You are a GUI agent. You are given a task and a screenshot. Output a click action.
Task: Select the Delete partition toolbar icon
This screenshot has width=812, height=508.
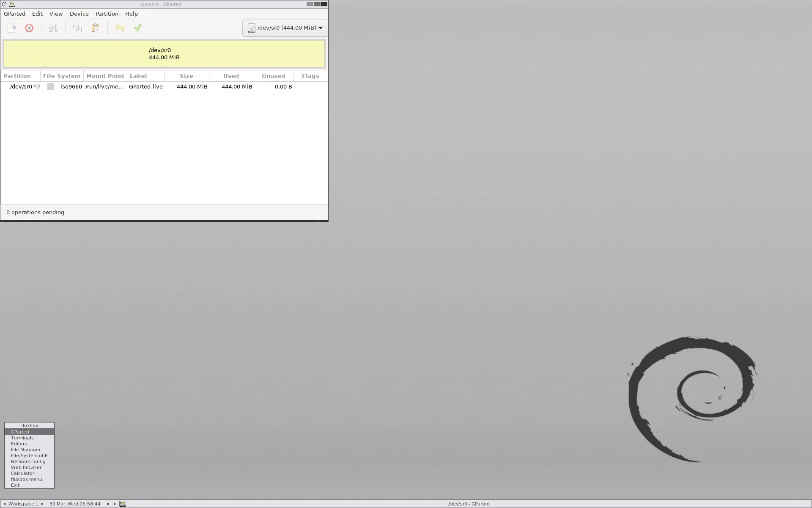pyautogui.click(x=29, y=28)
